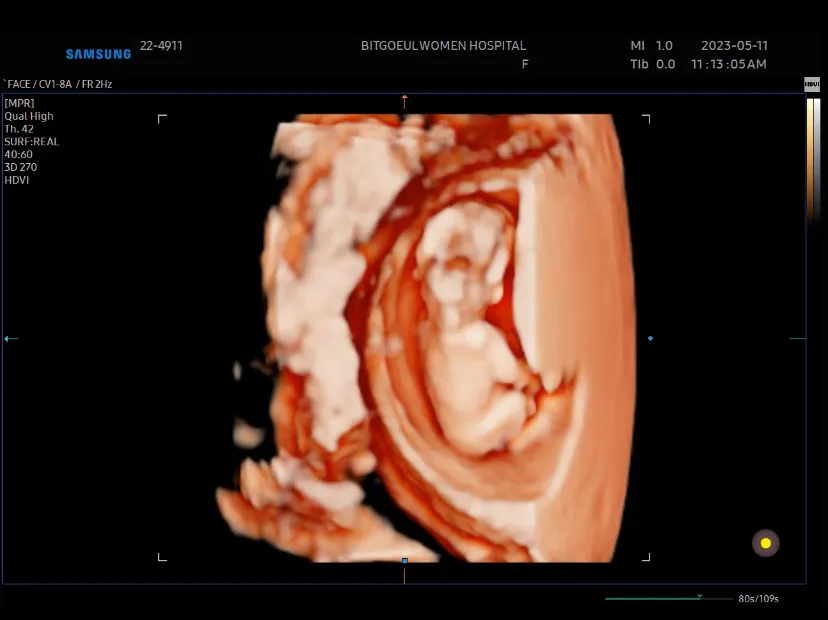Click the SURF:REAL render setting
828x620 pixels.
coord(32,142)
